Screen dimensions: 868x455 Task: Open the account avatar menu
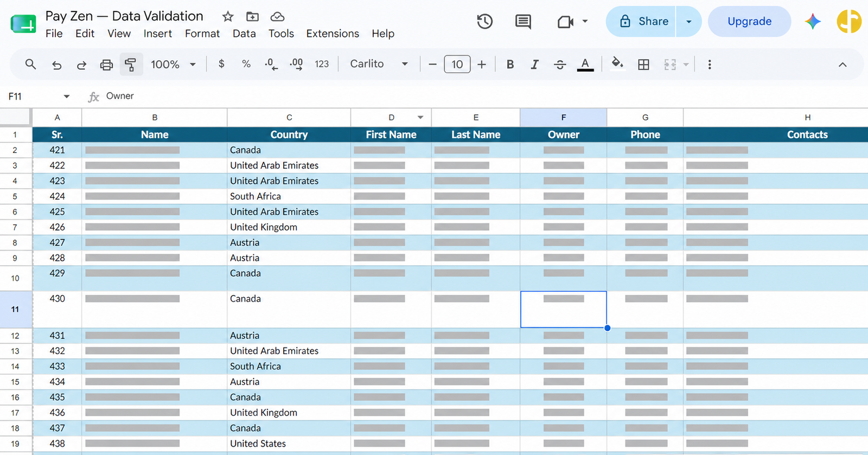pos(849,22)
